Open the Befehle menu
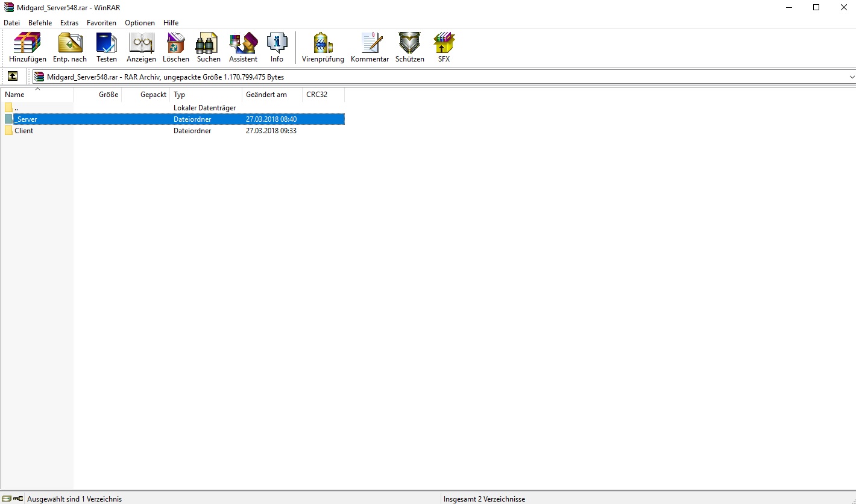The height and width of the screenshot is (504, 856). (x=40, y=22)
